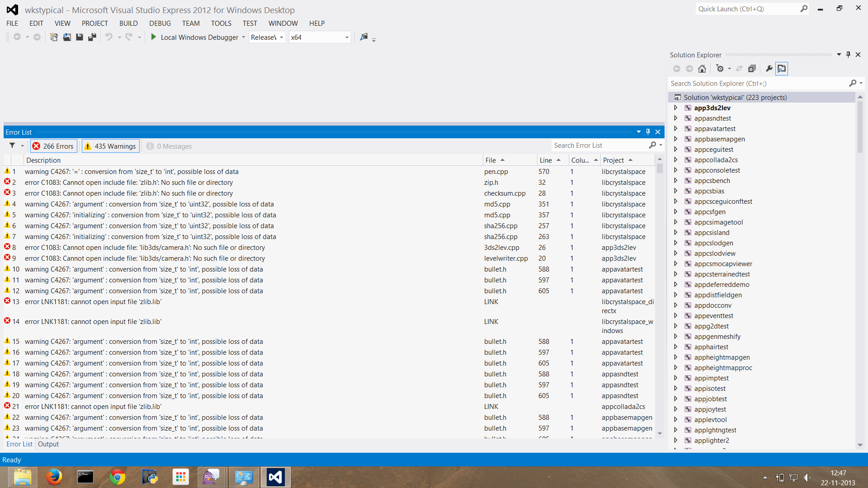This screenshot has height=488, width=868.
Task: Select the appcsisland project
Action: (712, 232)
